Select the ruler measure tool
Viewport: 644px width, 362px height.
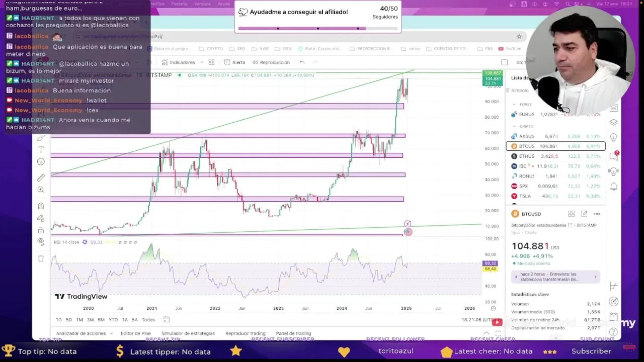pyautogui.click(x=41, y=177)
